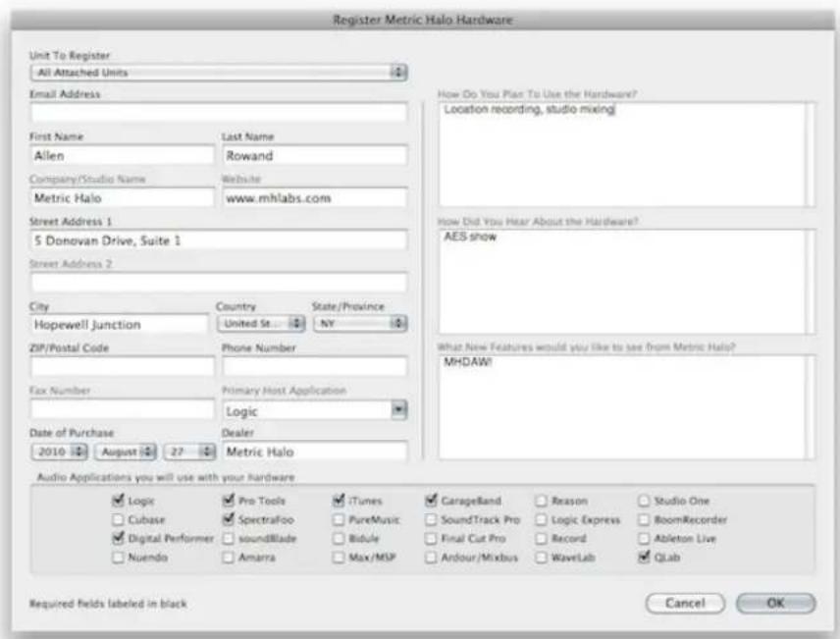Screen dimensions: 840x639
Task: Open the State/Province dropdown
Action: coord(360,323)
